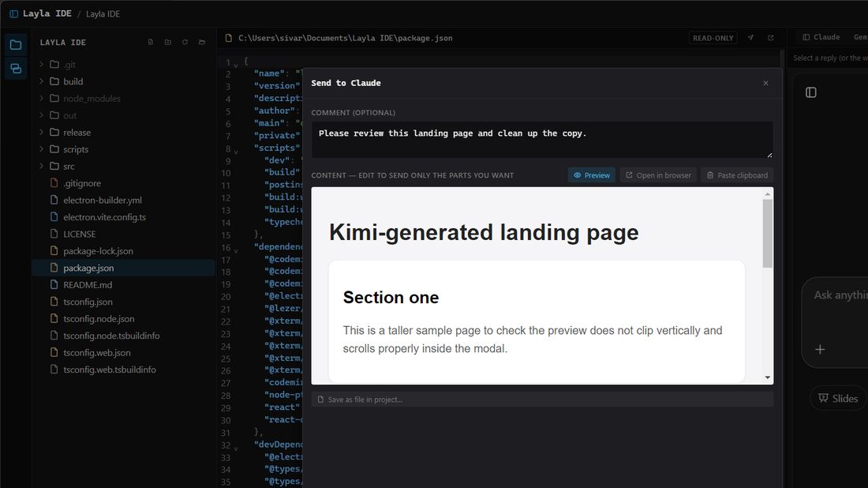Expand the release folder
868x488 pixels.
[41, 132]
